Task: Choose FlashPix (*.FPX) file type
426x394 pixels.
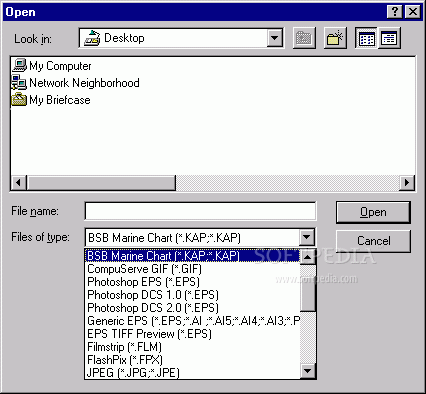Action: pyautogui.click(x=193, y=360)
